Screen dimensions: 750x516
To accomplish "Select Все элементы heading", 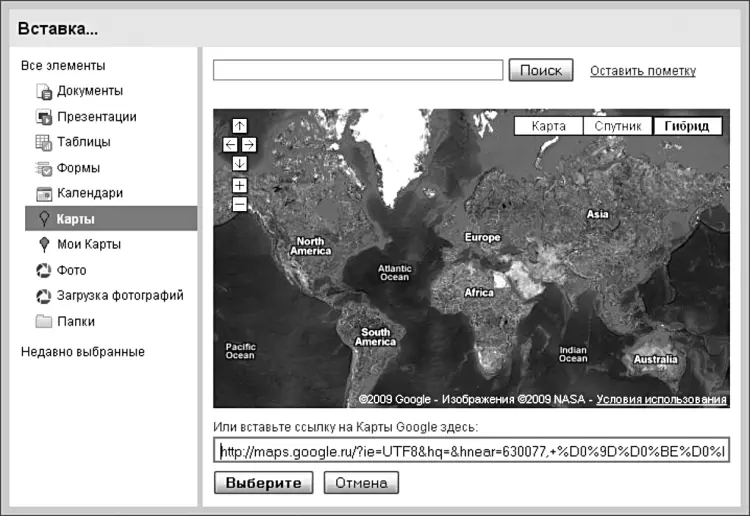I will [x=63, y=66].
